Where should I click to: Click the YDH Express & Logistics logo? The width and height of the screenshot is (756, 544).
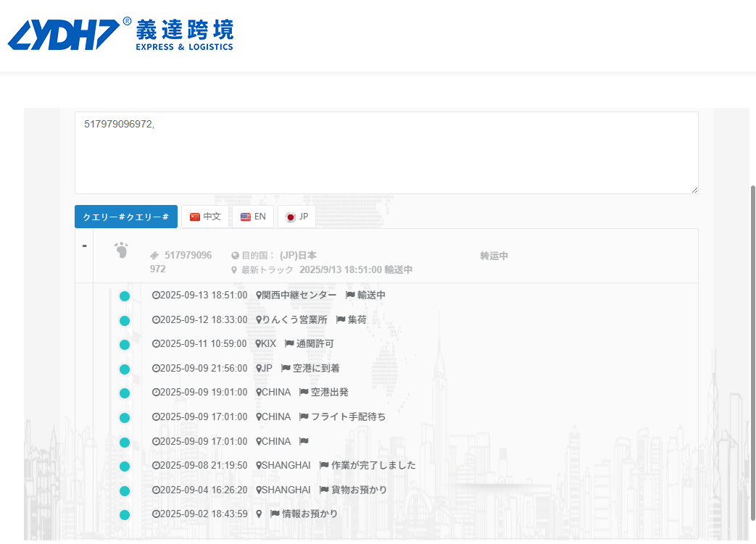(x=120, y=34)
